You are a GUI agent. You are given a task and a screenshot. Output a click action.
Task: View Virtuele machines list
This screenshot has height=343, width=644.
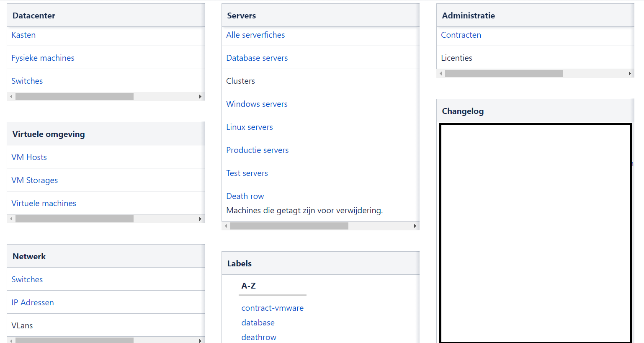tap(44, 203)
